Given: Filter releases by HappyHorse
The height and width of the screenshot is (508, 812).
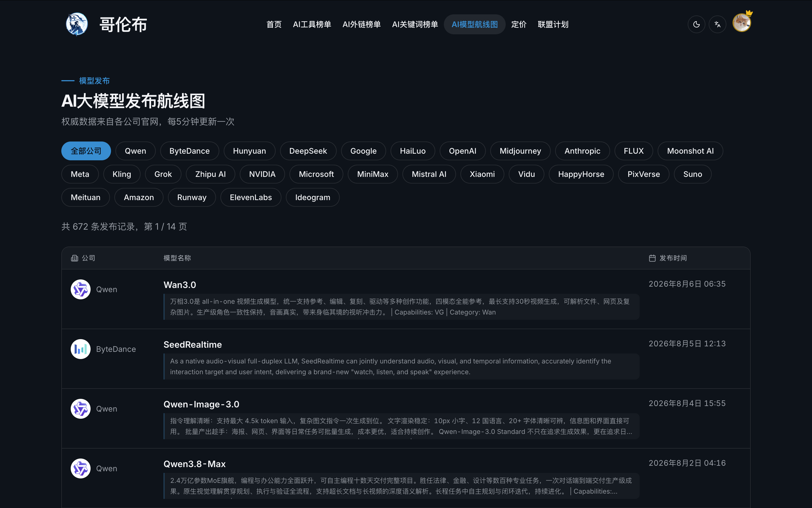Looking at the screenshot, I should pos(581,174).
